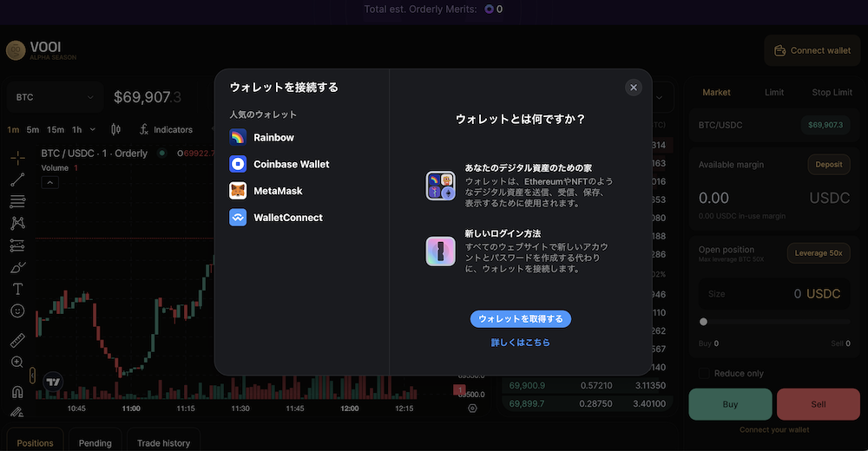Switch to the Stop Limit tab
The width and height of the screenshot is (868, 451).
click(x=832, y=93)
